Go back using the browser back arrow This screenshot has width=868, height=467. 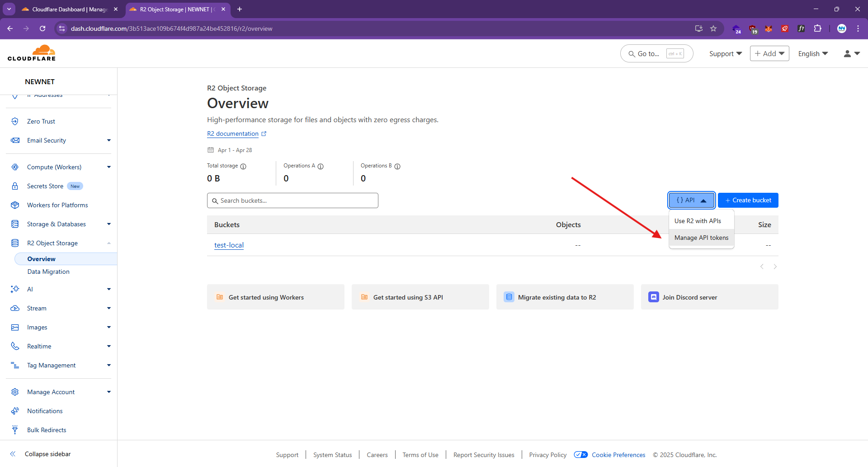tap(10, 29)
